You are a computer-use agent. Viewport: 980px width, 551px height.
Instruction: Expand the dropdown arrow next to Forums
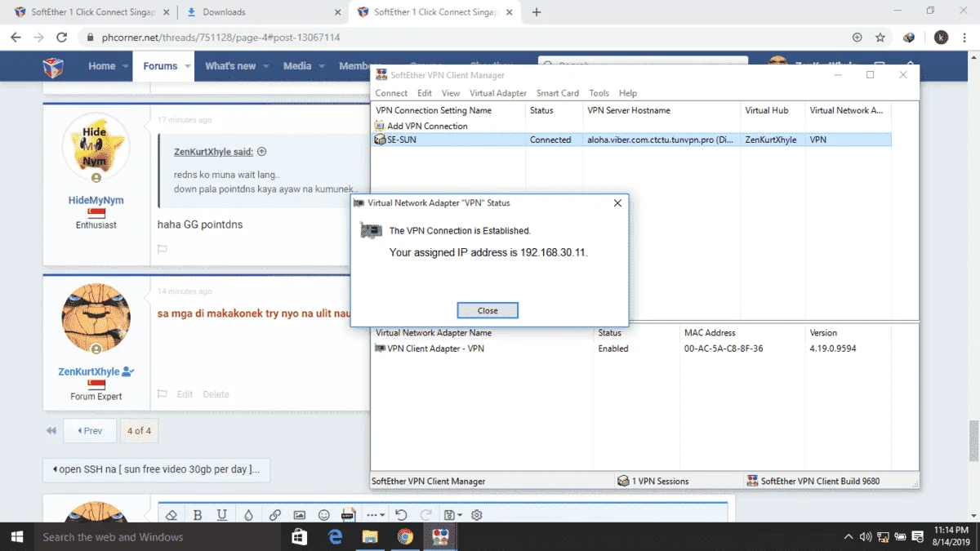click(188, 66)
